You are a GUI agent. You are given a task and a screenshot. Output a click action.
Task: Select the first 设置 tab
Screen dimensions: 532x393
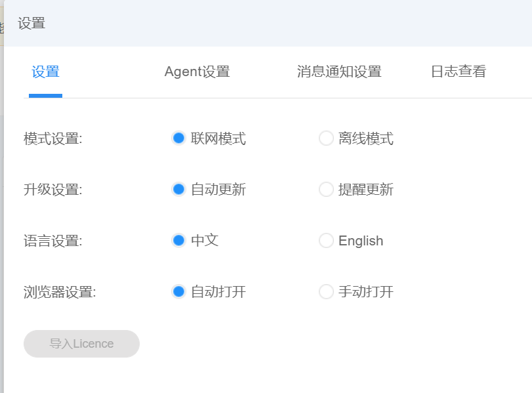45,72
